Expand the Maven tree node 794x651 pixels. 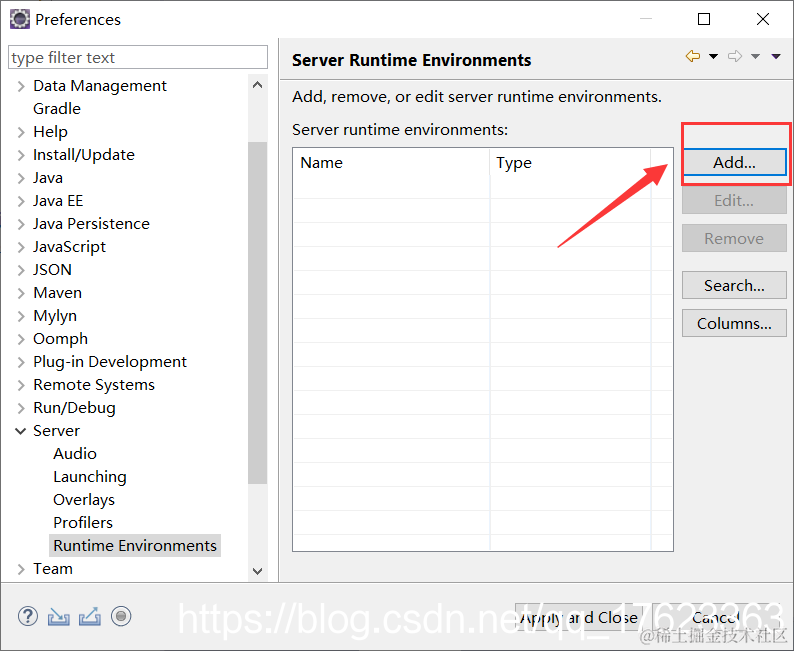(x=21, y=293)
